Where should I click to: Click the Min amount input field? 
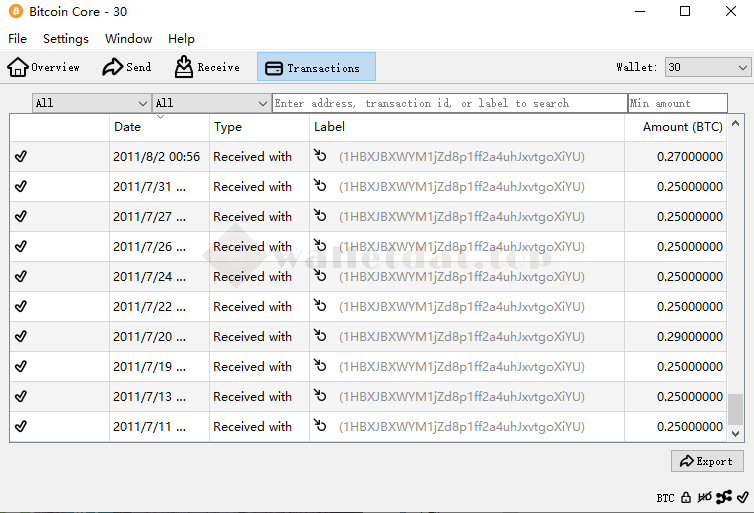[x=677, y=103]
